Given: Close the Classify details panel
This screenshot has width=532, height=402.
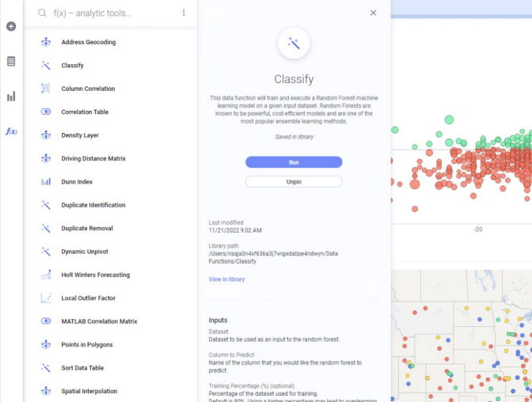Looking at the screenshot, I should coord(374,13).
